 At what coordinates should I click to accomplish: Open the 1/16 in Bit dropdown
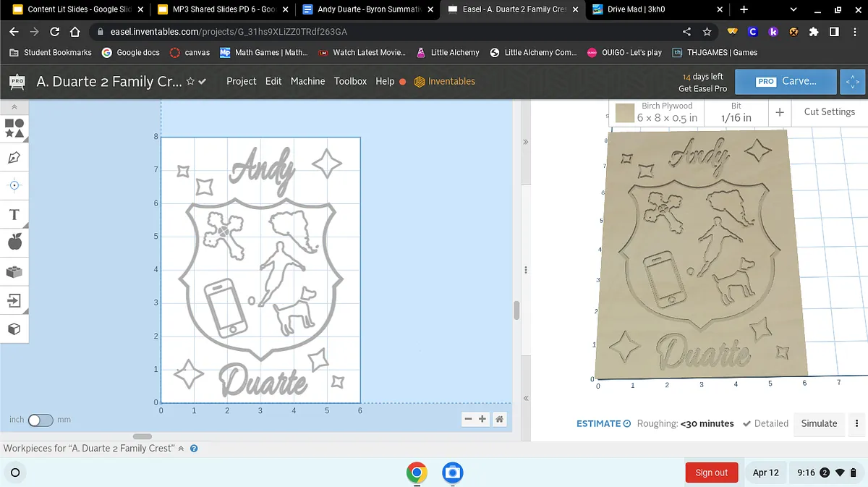pos(736,112)
